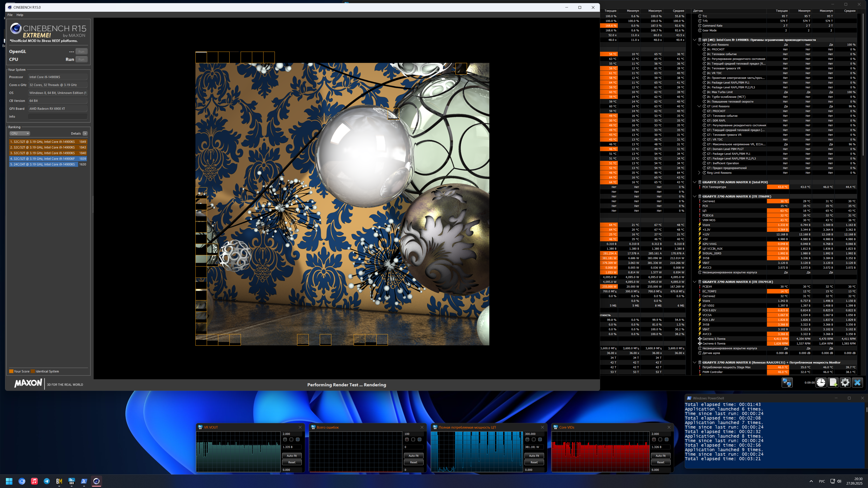
Task: Click the blue X close sensors icon
Action: tap(857, 382)
